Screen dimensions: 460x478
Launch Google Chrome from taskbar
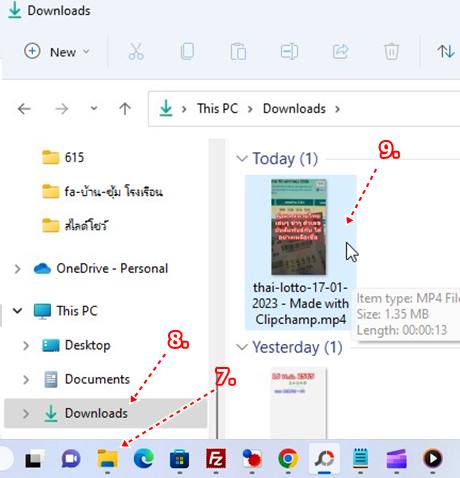(x=288, y=458)
